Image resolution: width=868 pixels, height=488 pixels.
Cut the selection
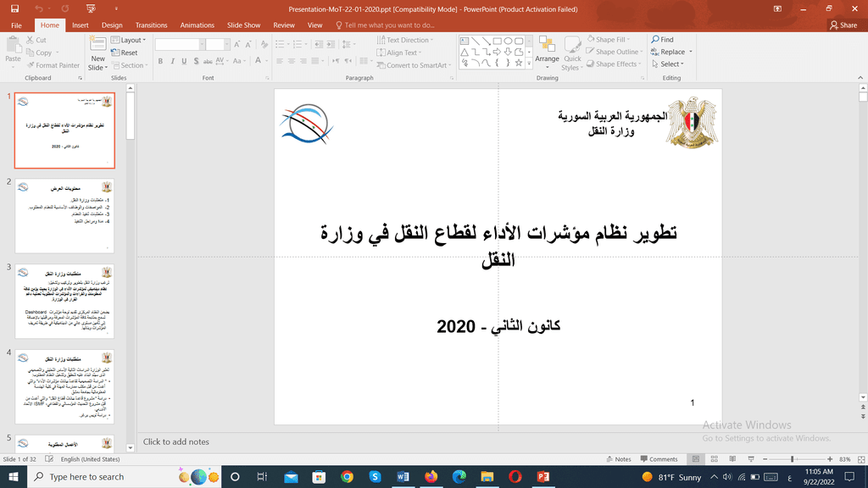coord(36,40)
